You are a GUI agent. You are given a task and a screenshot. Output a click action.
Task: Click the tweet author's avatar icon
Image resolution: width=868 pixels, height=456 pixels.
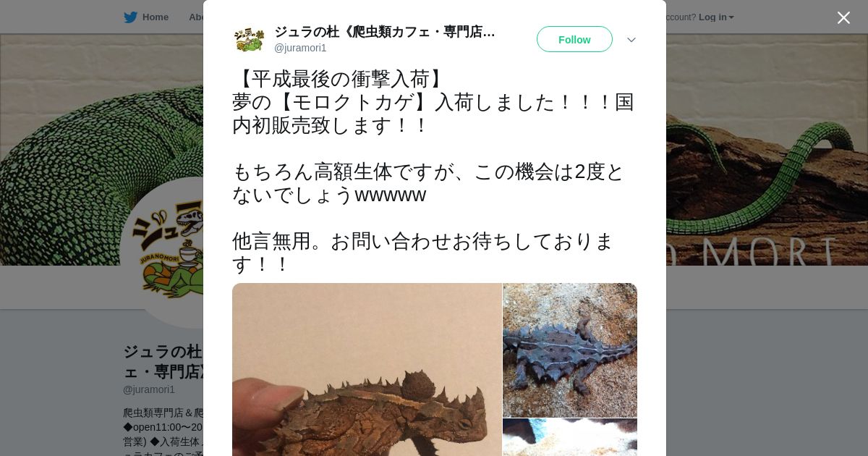click(x=249, y=39)
